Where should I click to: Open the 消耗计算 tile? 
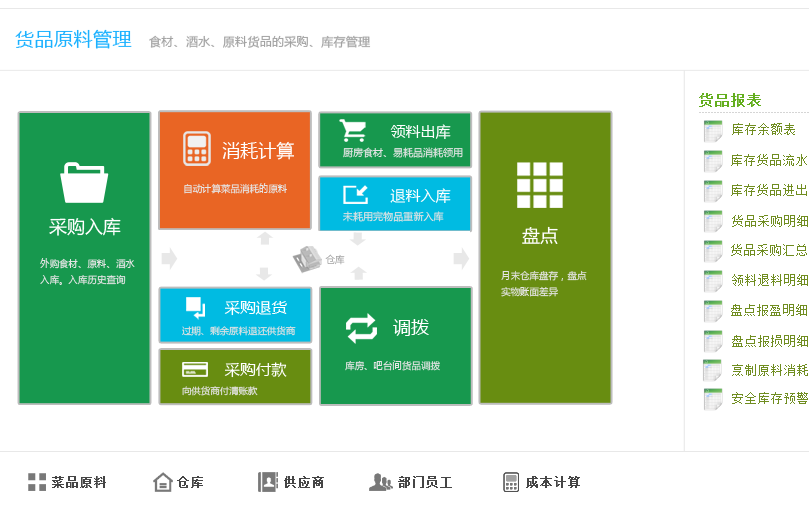coord(235,170)
